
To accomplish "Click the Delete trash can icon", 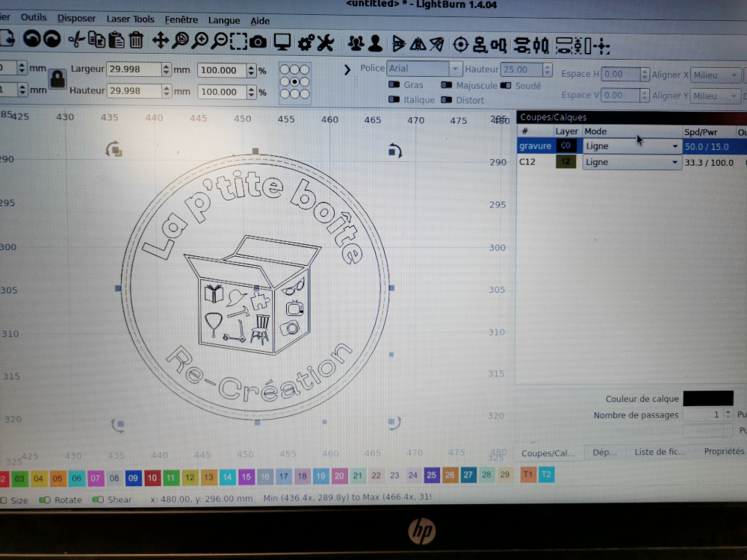I will [136, 40].
